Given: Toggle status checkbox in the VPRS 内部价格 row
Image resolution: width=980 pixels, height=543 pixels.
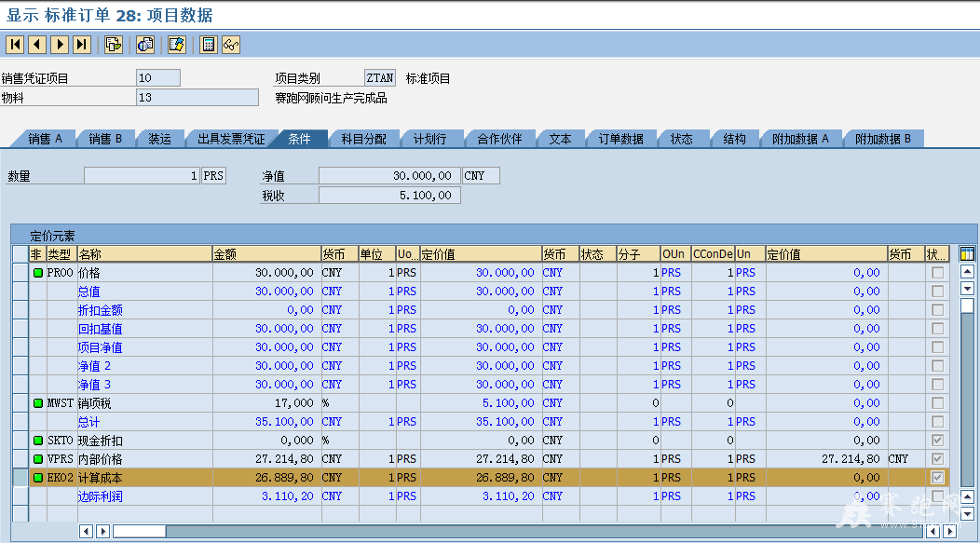Looking at the screenshot, I should pyautogui.click(x=937, y=458).
